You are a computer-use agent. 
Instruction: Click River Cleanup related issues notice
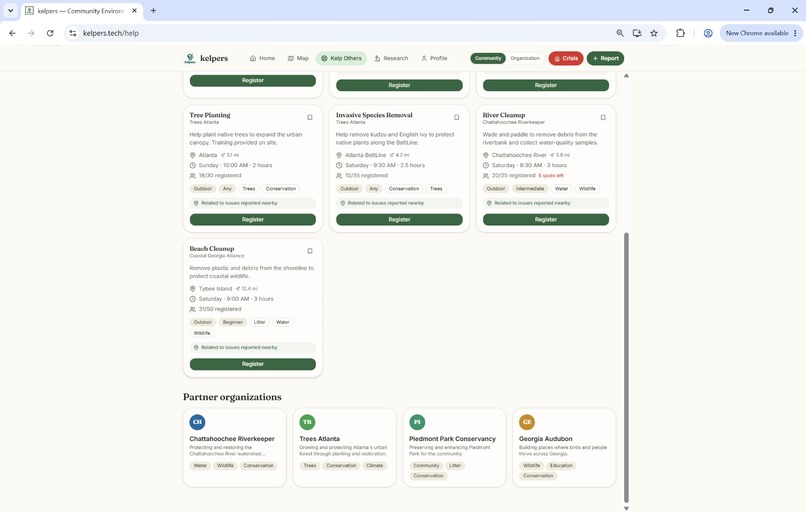coord(546,203)
